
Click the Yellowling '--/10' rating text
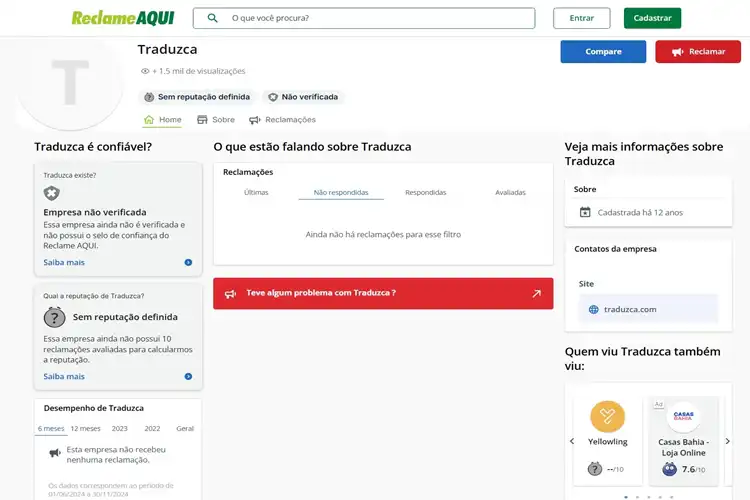tap(615, 469)
